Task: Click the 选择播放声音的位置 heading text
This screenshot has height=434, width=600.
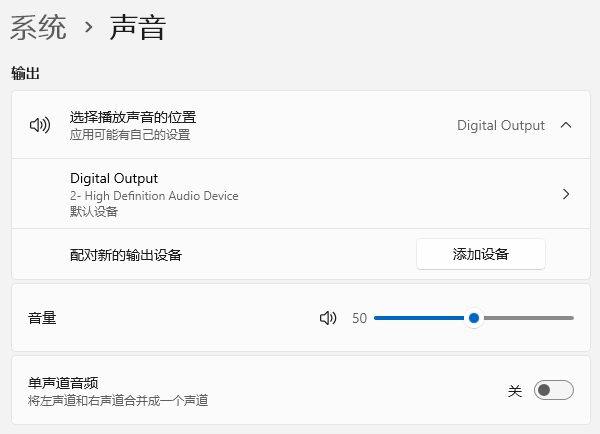Action: (x=133, y=117)
